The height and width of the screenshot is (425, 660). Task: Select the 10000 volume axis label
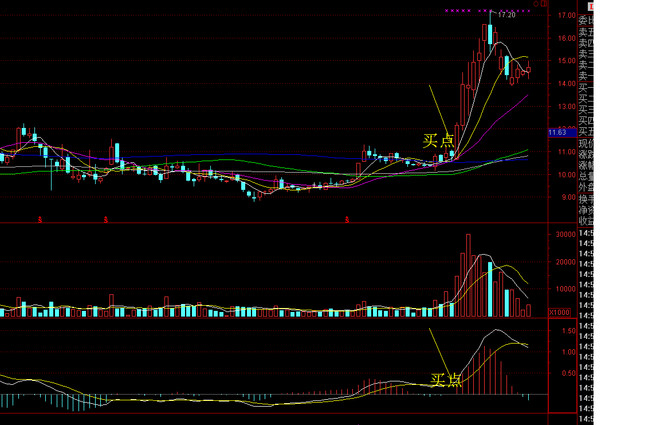click(566, 289)
